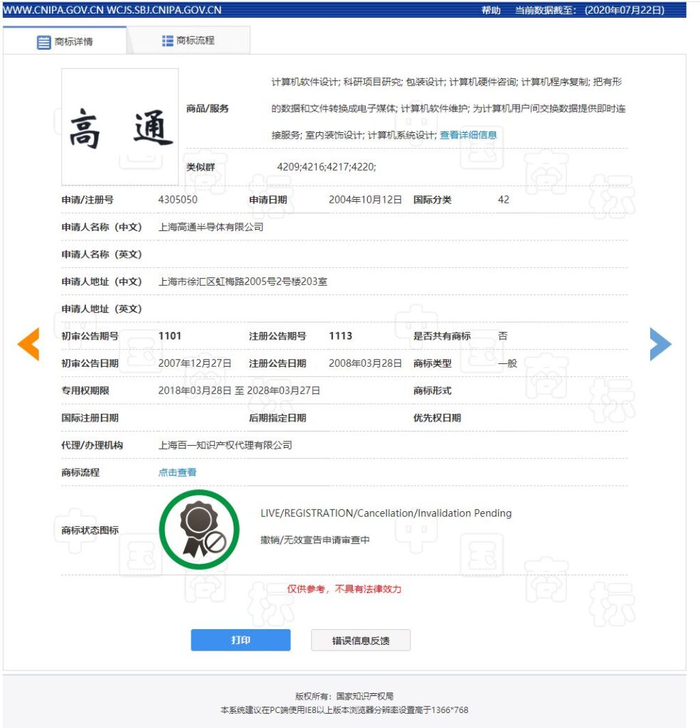This screenshot has height=728, width=700.
Task: Click the trademark status medal icon
Action: [199, 530]
